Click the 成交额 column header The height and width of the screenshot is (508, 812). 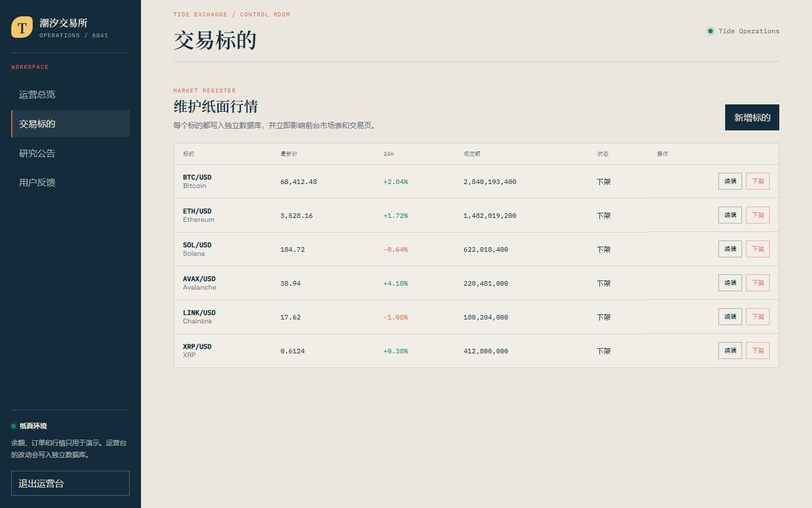(x=472, y=154)
